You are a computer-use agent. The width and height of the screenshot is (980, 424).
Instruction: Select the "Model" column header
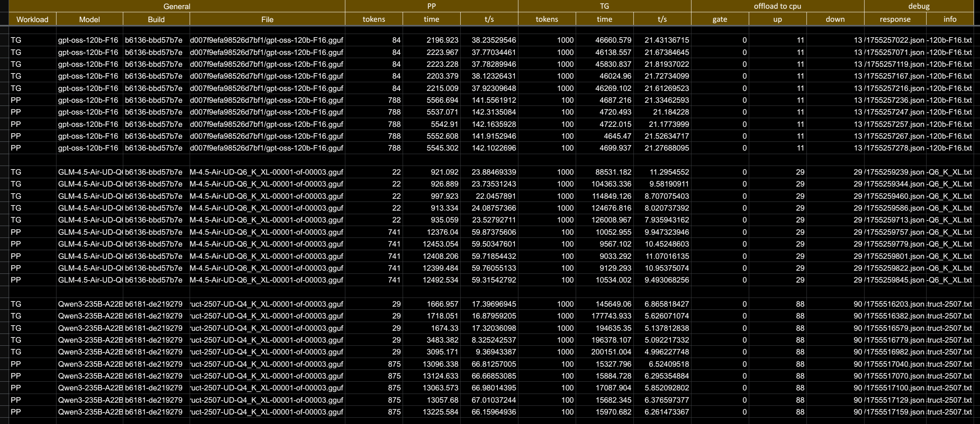pos(90,19)
